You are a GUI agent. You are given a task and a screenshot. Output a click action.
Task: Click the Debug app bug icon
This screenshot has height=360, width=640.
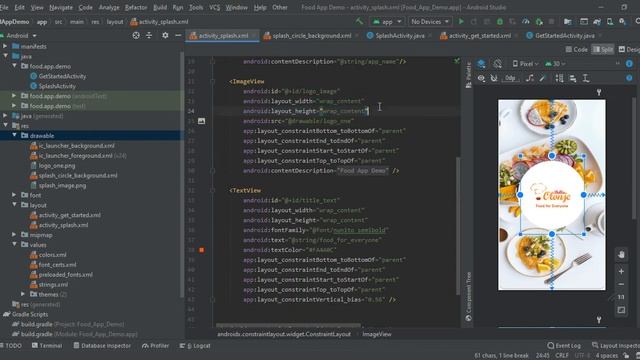click(500, 21)
